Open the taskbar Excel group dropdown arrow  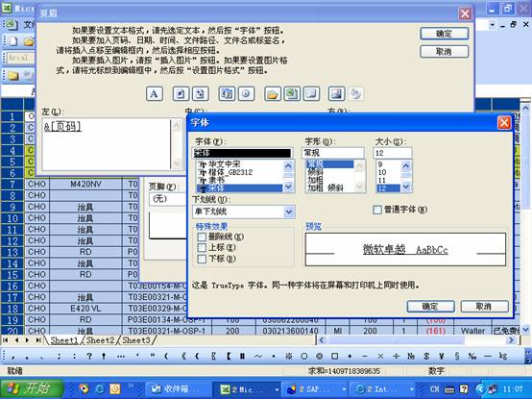coord(277,389)
